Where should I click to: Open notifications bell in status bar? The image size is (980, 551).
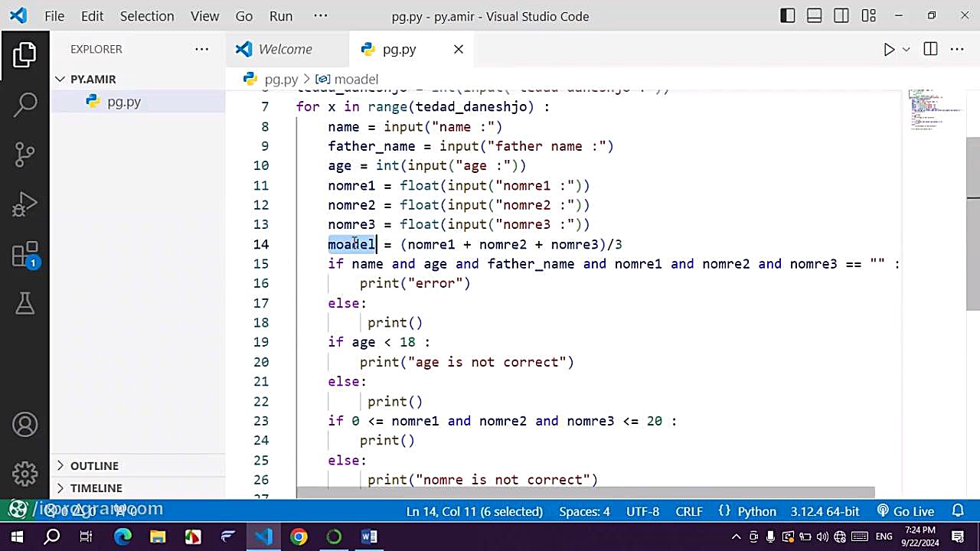point(958,511)
